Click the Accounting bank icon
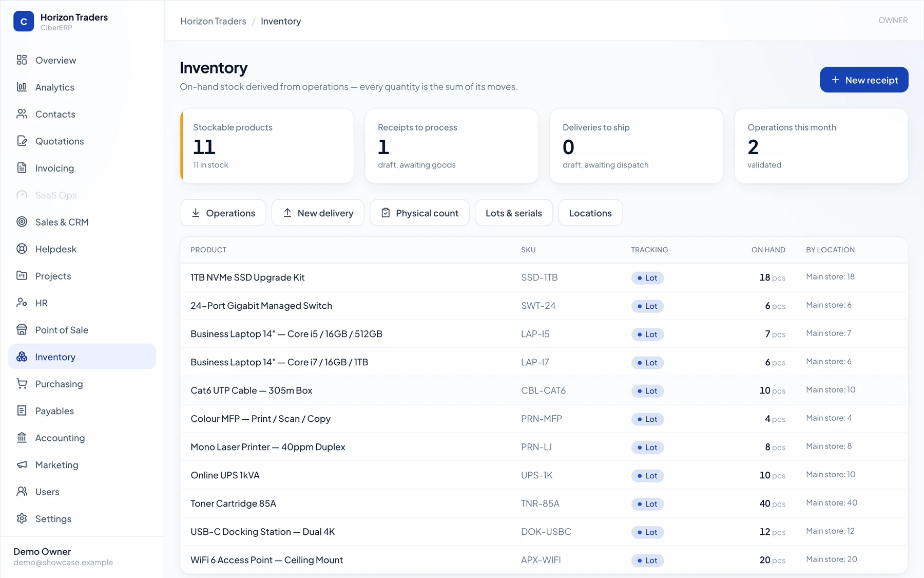924x578 pixels. coord(22,438)
